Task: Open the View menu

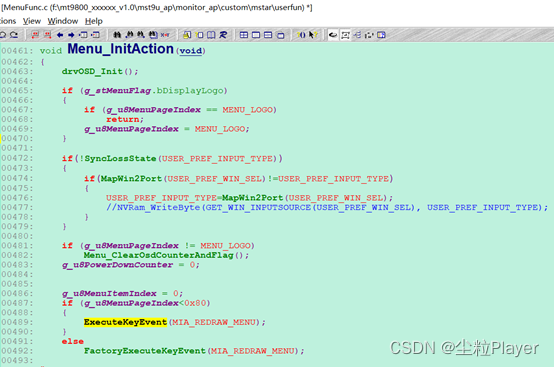Action: (32, 21)
